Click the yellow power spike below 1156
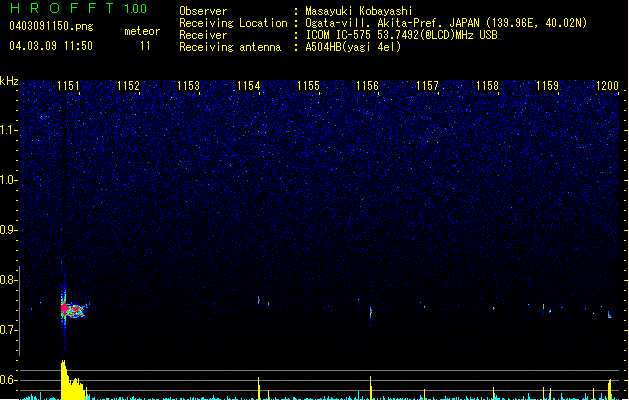The width and height of the screenshot is (629, 400). point(371,388)
